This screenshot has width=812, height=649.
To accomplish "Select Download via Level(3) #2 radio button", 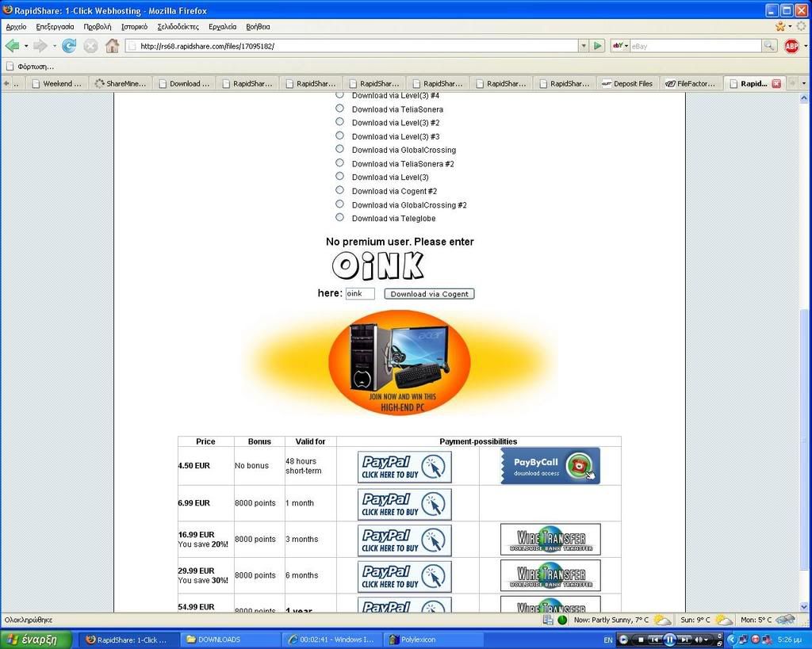I will tap(339, 121).
